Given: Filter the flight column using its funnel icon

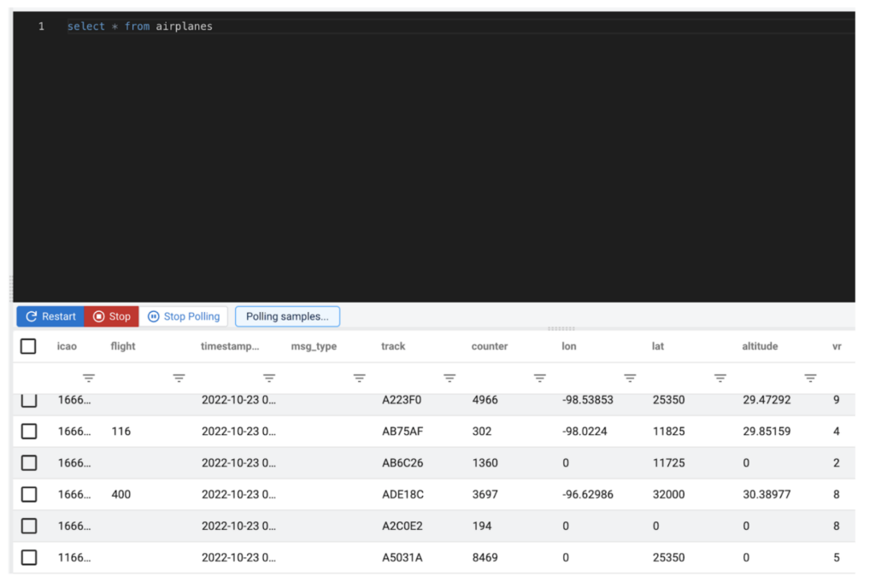Looking at the screenshot, I should coord(179,377).
